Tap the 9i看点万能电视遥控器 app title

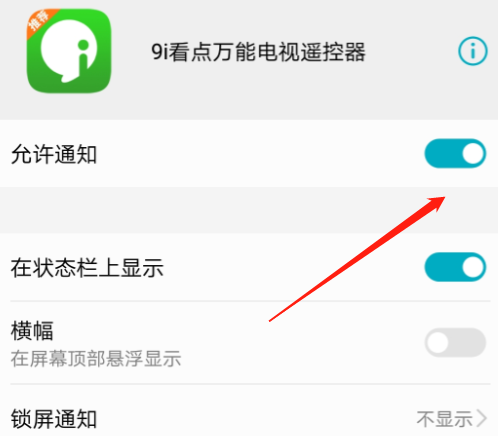point(259,52)
